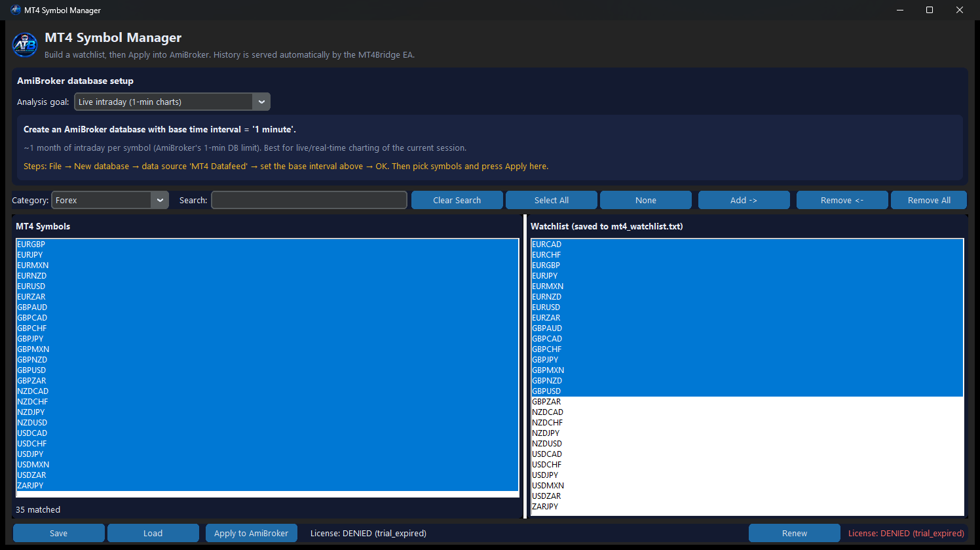Click the Remove <- button

(842, 200)
